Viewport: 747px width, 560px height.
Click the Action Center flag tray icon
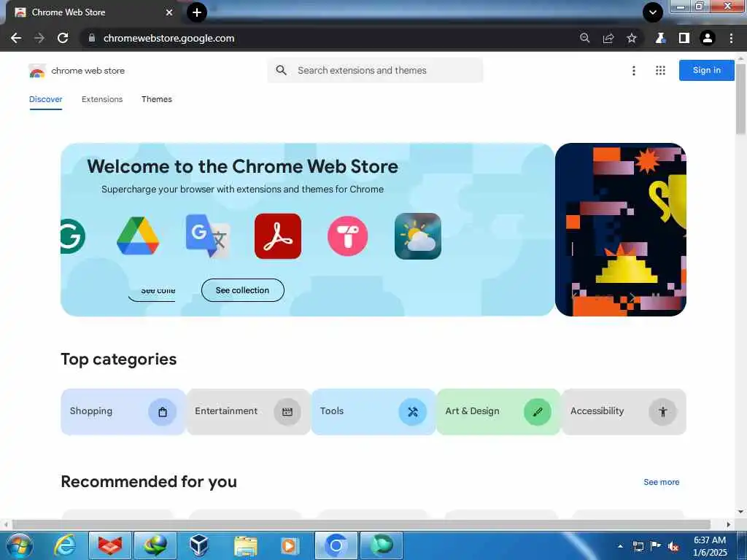[x=656, y=546]
